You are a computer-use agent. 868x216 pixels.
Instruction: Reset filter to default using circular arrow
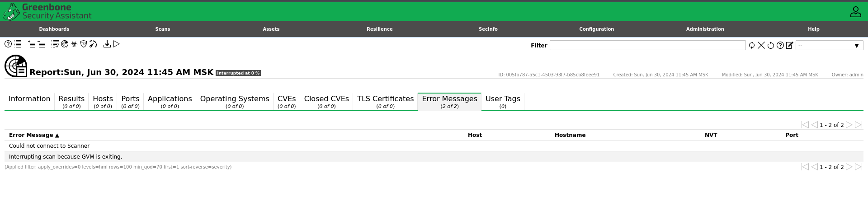pyautogui.click(x=771, y=45)
